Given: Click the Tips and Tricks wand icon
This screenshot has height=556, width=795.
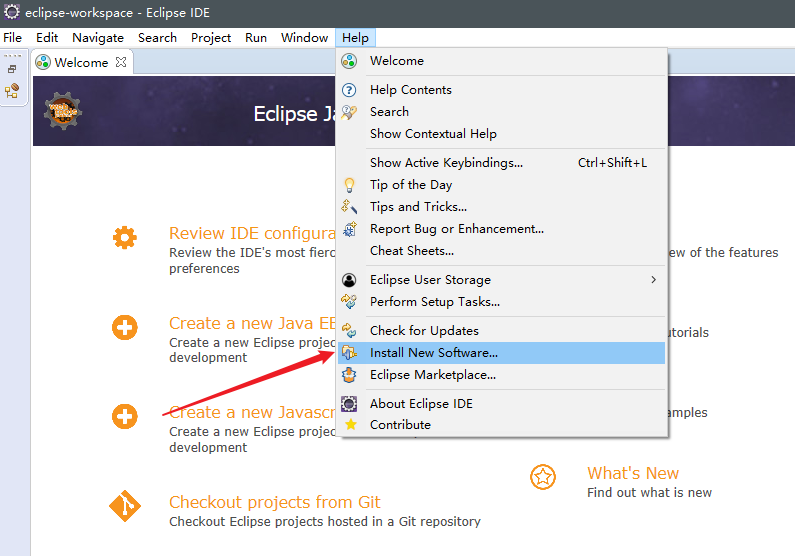Looking at the screenshot, I should coord(349,207).
